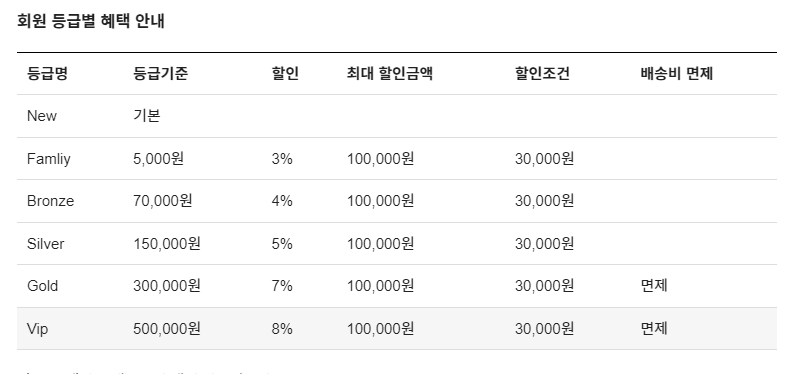791x374 pixels.
Task: Click the 회원 등급별 혜택 안내 heading
Action: (91, 21)
